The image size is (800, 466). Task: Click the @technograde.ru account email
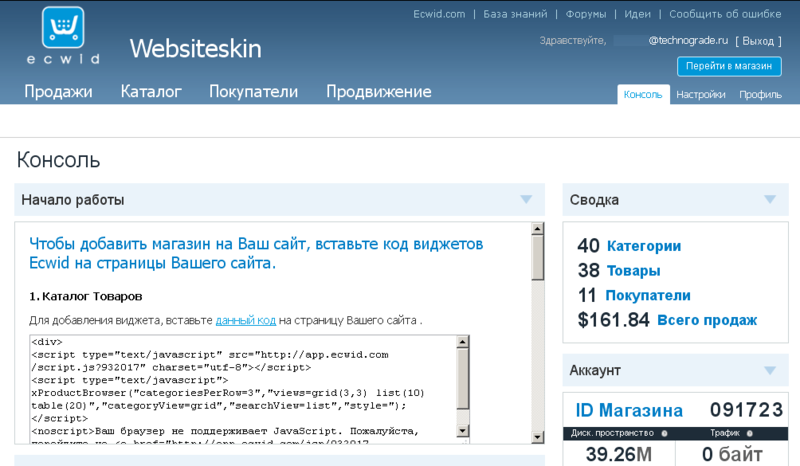[x=688, y=40]
